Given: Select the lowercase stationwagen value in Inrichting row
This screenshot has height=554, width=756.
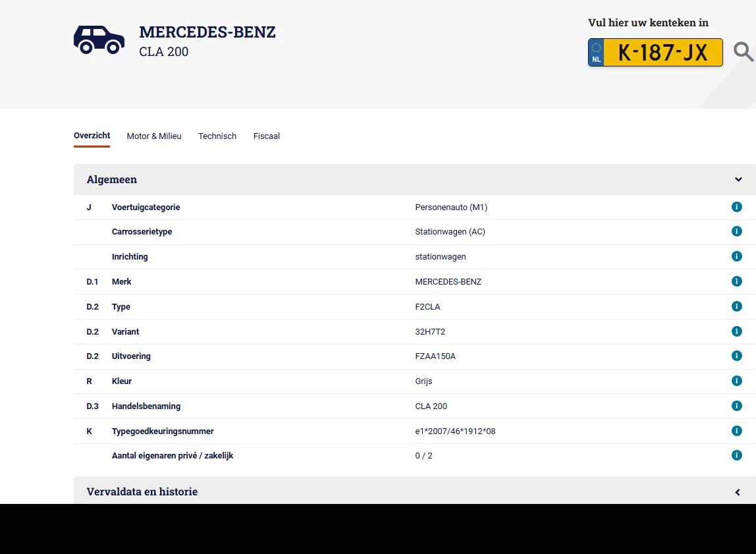Looking at the screenshot, I should pos(440,256).
